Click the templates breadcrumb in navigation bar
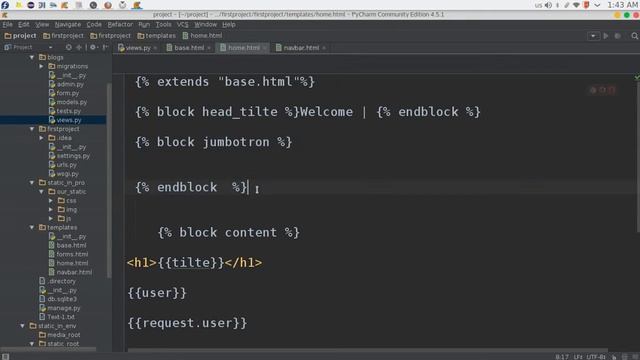640x360 pixels. tap(156, 36)
